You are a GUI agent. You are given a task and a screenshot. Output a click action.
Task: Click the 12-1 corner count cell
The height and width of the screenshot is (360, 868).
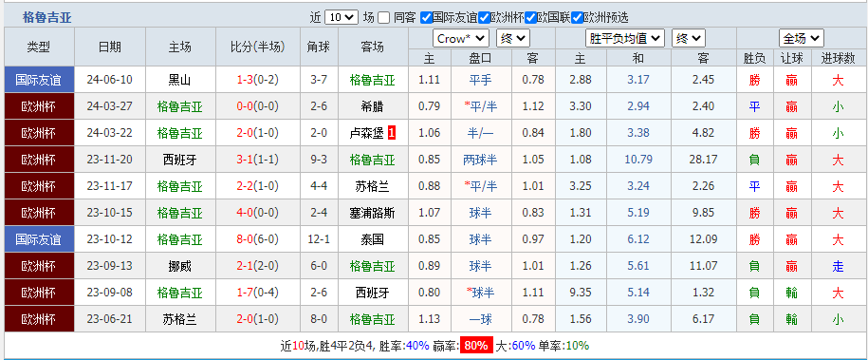(319, 239)
